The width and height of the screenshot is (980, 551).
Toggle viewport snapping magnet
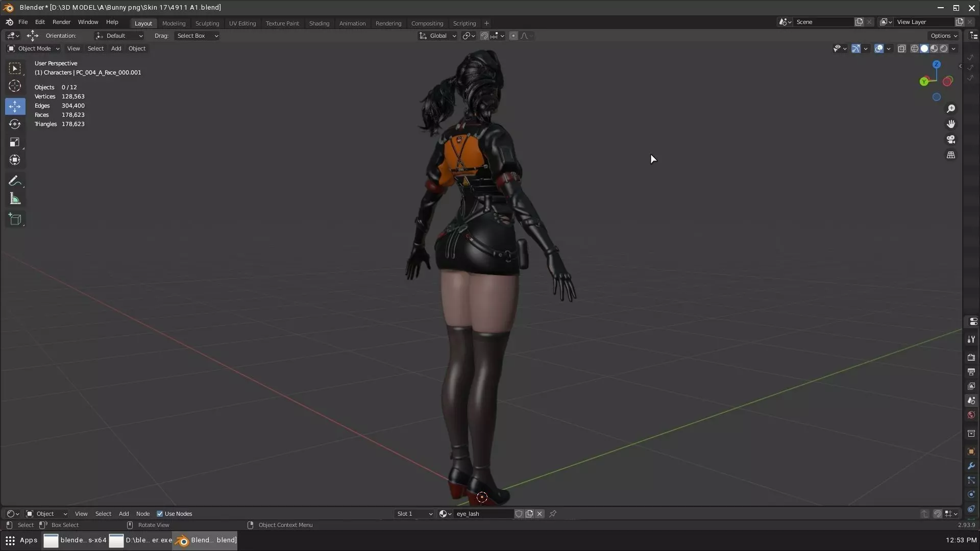484,36
